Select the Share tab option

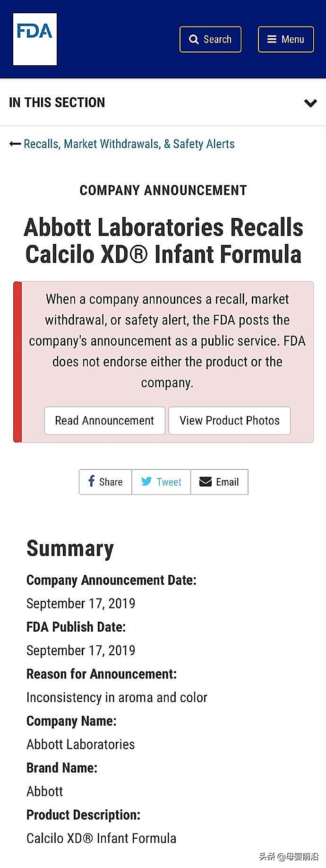(105, 482)
